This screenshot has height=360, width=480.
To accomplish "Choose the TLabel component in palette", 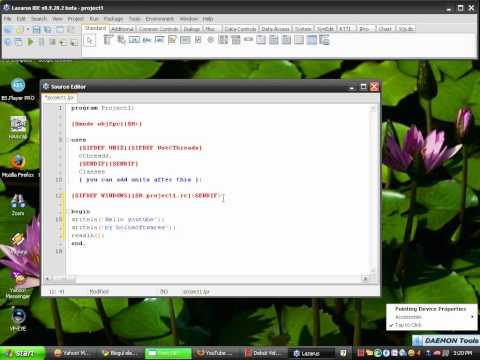I will (x=147, y=40).
